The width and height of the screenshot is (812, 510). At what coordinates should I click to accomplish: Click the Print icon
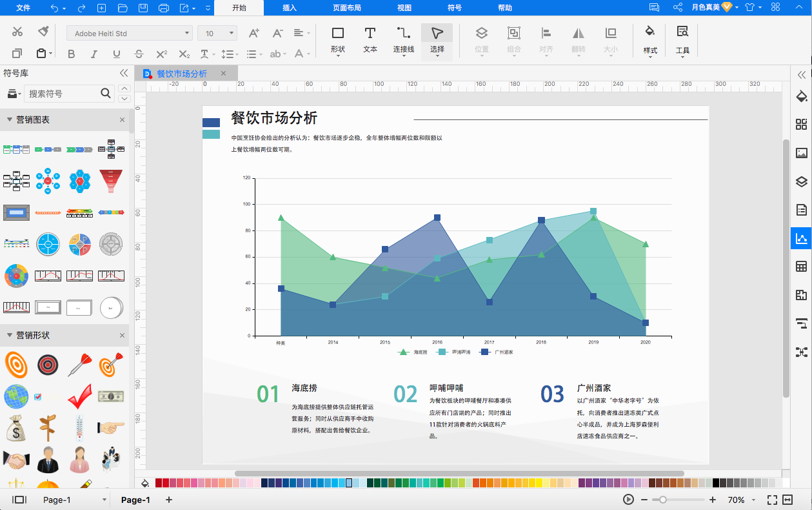click(x=164, y=8)
